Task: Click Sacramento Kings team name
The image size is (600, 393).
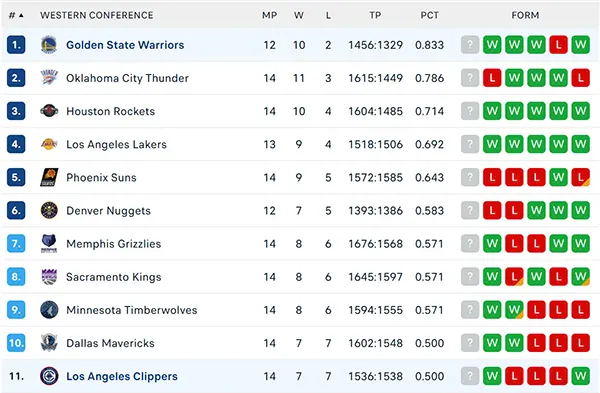Action: [x=114, y=277]
